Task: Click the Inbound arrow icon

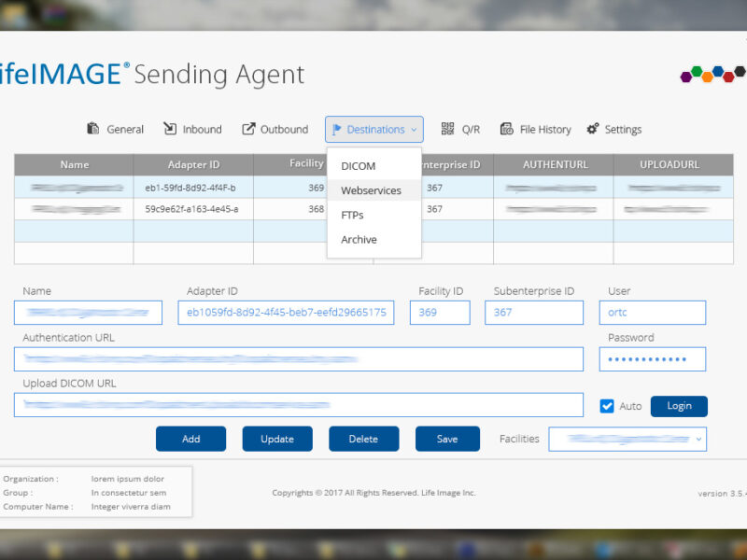Action: (170, 129)
